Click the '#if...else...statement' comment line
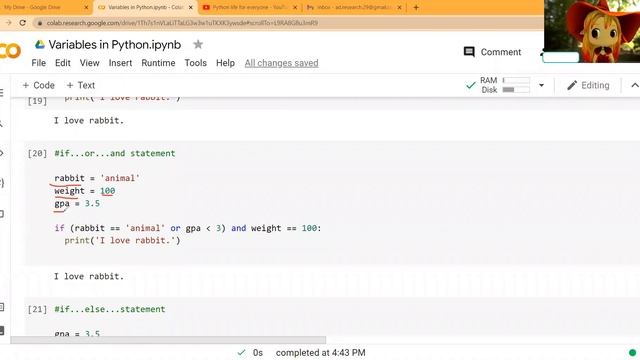640x360 pixels. (x=110, y=309)
